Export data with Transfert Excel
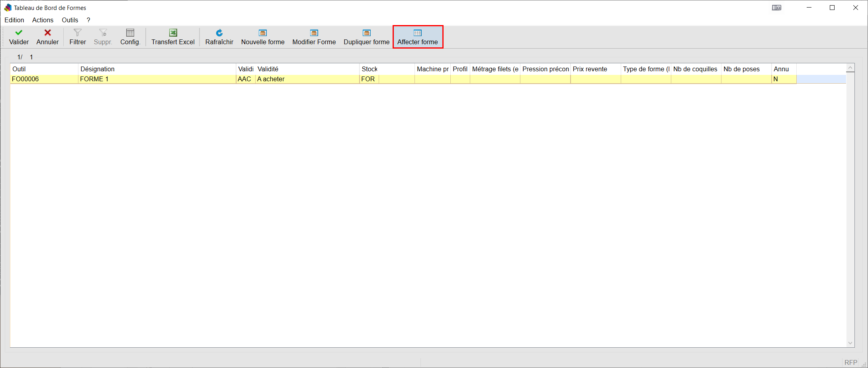This screenshot has width=868, height=368. point(173,37)
